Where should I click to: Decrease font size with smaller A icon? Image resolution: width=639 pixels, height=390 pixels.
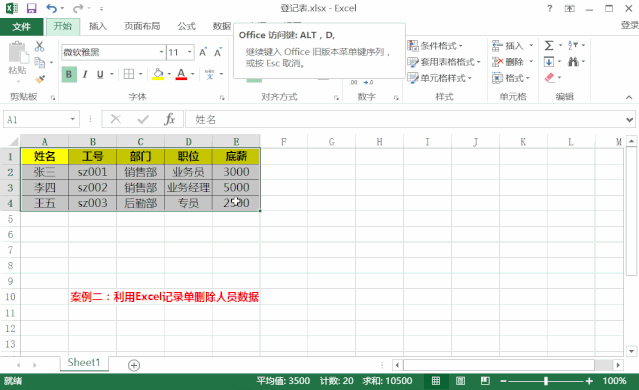218,52
